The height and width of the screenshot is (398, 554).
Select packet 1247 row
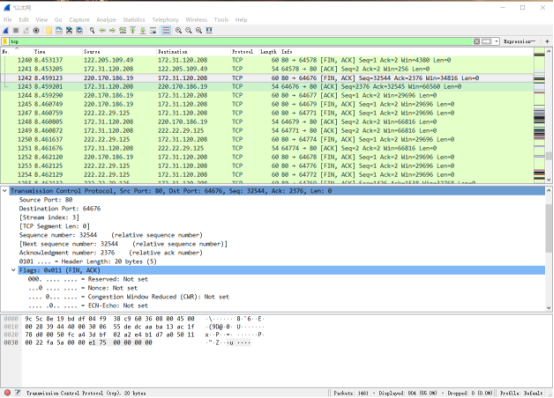[x=267, y=113]
